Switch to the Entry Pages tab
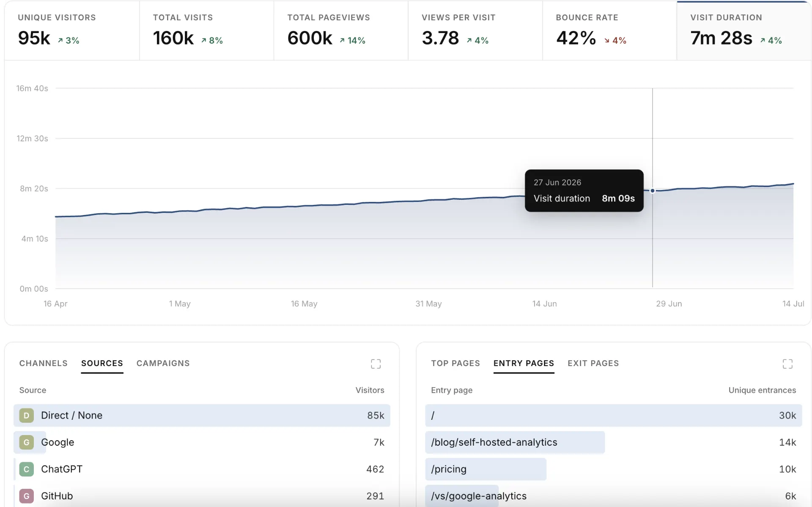The height and width of the screenshot is (507, 812). [x=524, y=363]
